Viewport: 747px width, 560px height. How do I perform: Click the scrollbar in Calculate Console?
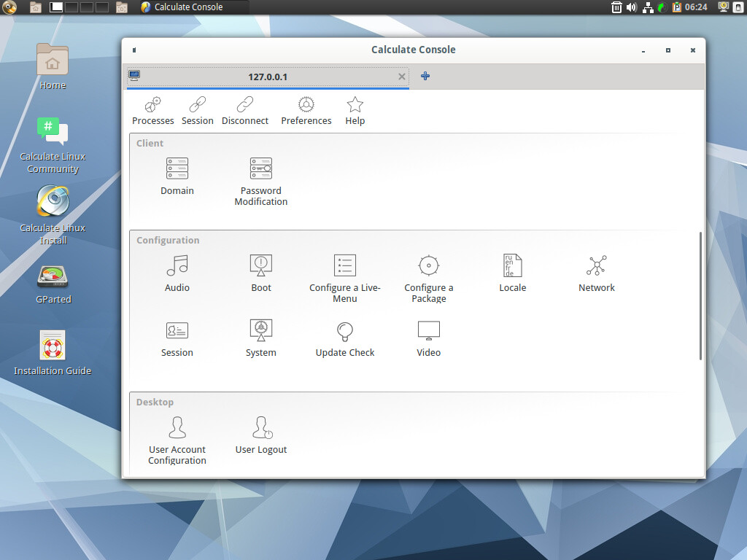click(700, 296)
